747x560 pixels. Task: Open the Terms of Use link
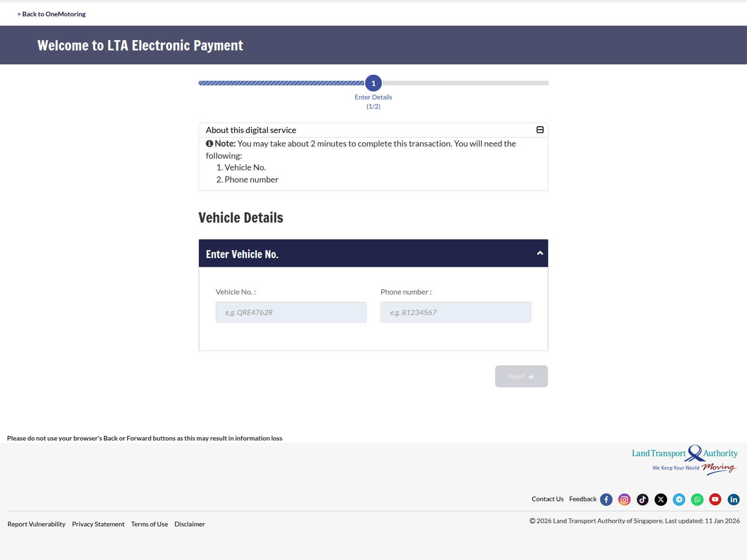(x=149, y=524)
